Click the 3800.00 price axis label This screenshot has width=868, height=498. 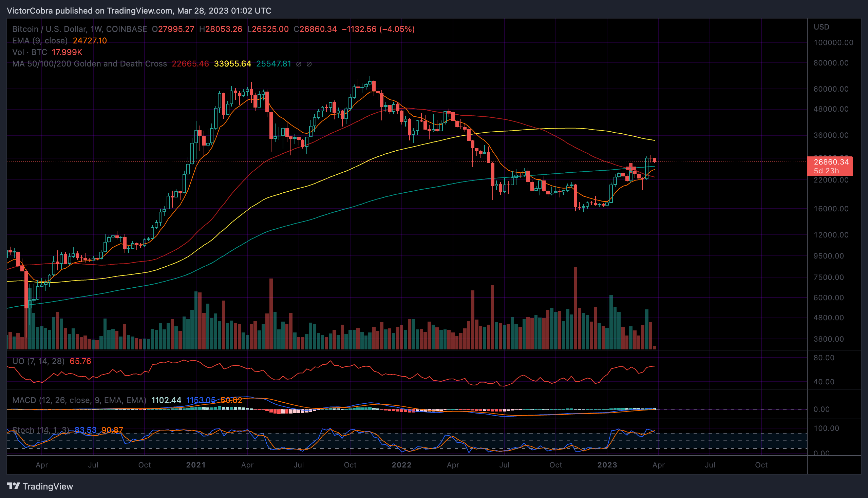[829, 339]
